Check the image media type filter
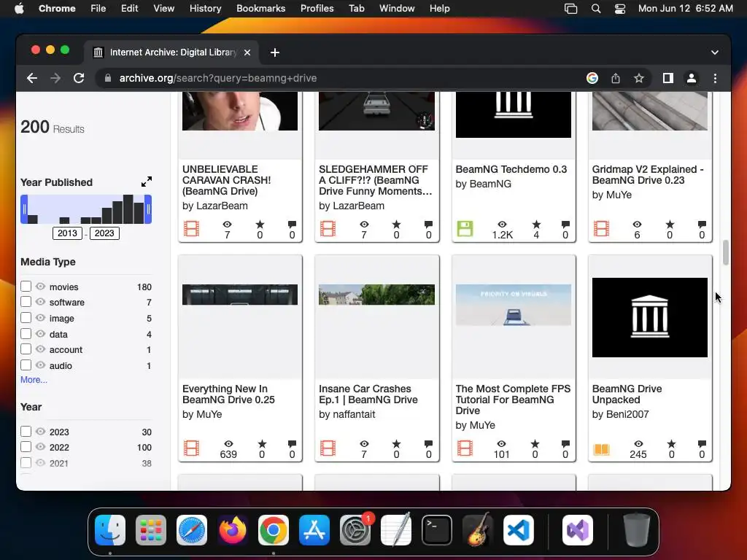This screenshot has width=747, height=560. click(26, 318)
